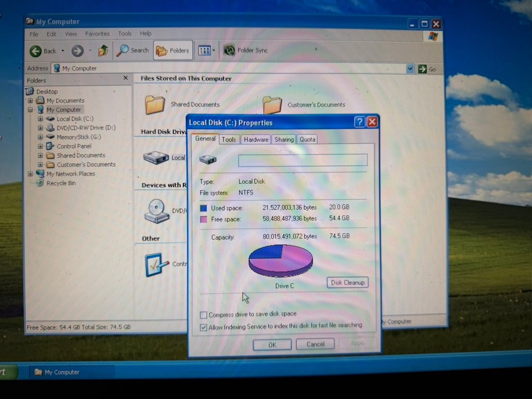532x399 pixels.
Task: Select DVD drive icon in main pane
Action: pos(156,211)
